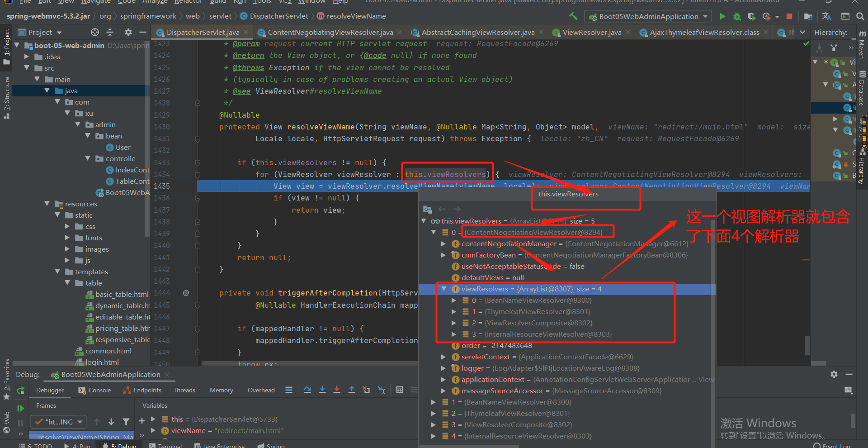Image resolution: width=868 pixels, height=448 pixels.
Task: Open login.html in project tree
Action: (x=102, y=362)
